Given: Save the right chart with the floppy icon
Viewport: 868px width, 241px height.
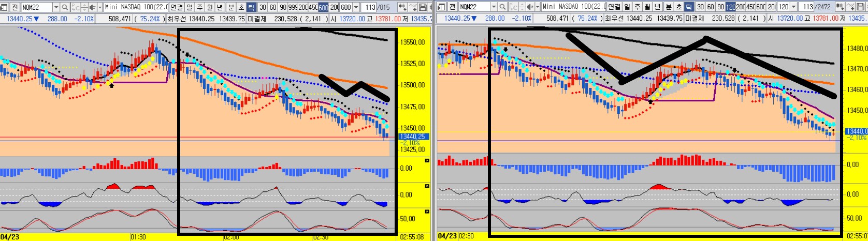Looking at the screenshot, I should click(861, 7).
